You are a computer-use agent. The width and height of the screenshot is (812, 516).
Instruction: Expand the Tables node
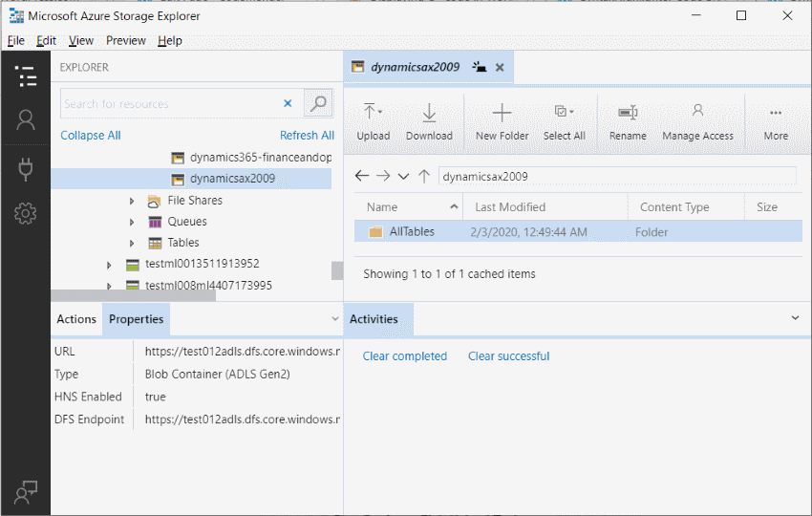click(132, 243)
